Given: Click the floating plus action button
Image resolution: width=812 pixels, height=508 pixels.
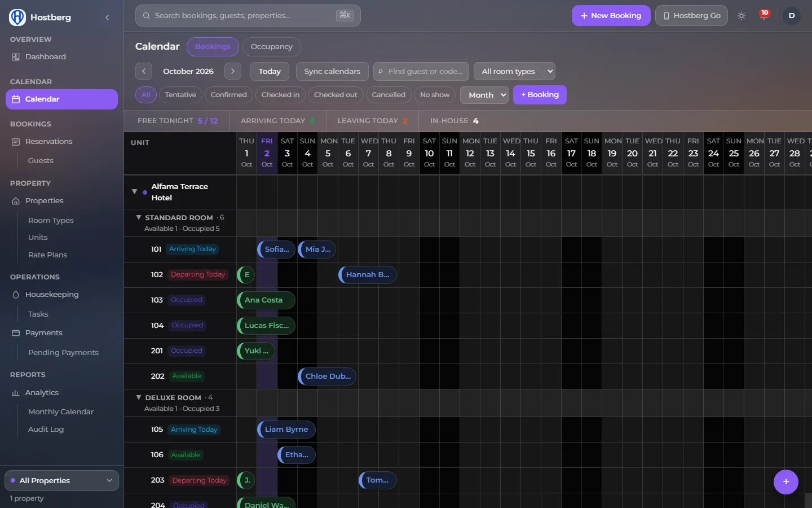Looking at the screenshot, I should tap(786, 482).
